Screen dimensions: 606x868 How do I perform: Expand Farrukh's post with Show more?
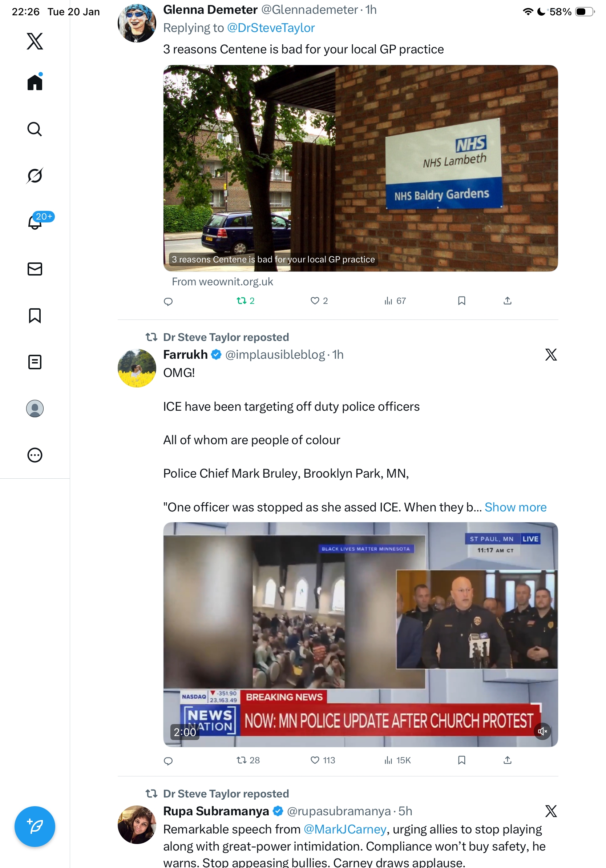click(515, 507)
